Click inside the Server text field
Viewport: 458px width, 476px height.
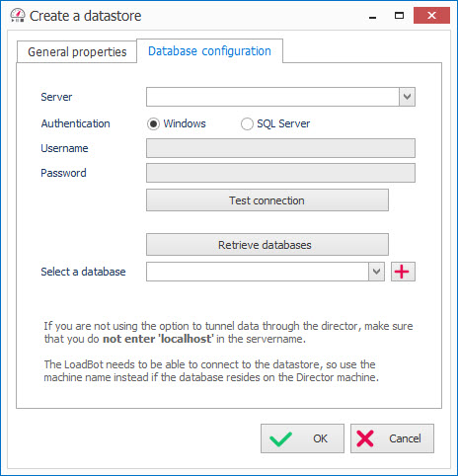(272, 97)
